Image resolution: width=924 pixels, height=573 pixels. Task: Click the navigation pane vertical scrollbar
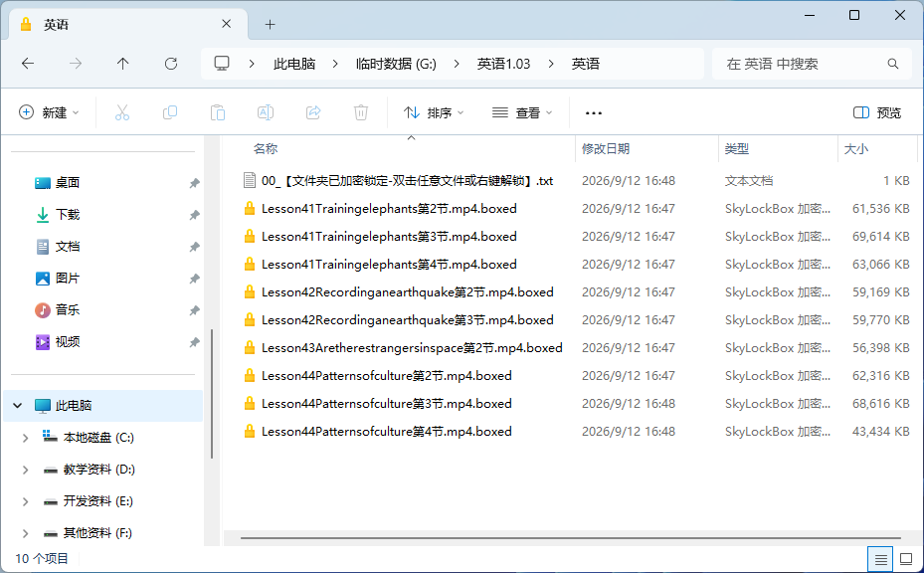point(212,394)
